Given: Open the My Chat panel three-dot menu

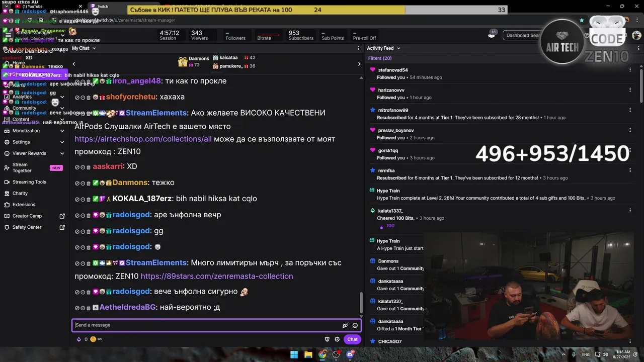Looking at the screenshot, I should pyautogui.click(x=359, y=48).
